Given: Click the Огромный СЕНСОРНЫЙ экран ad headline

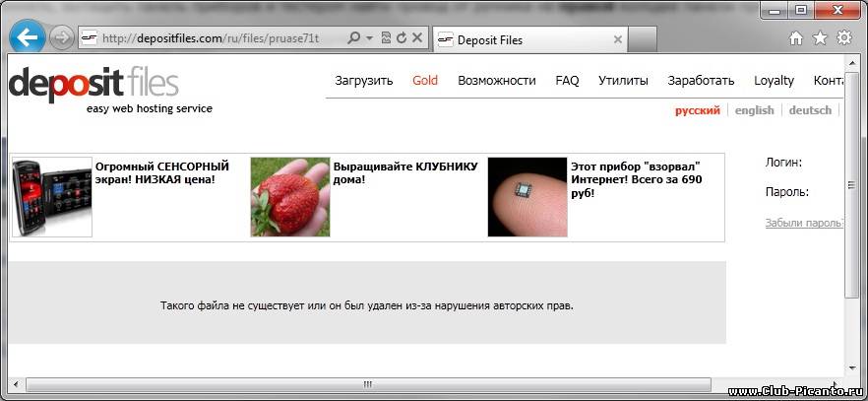Looking at the screenshot, I should coord(162,172).
